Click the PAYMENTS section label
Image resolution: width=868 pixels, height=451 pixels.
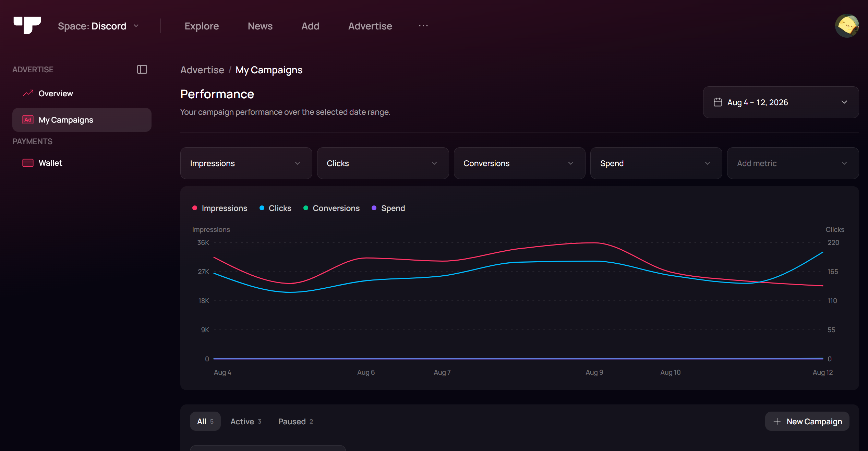32,141
